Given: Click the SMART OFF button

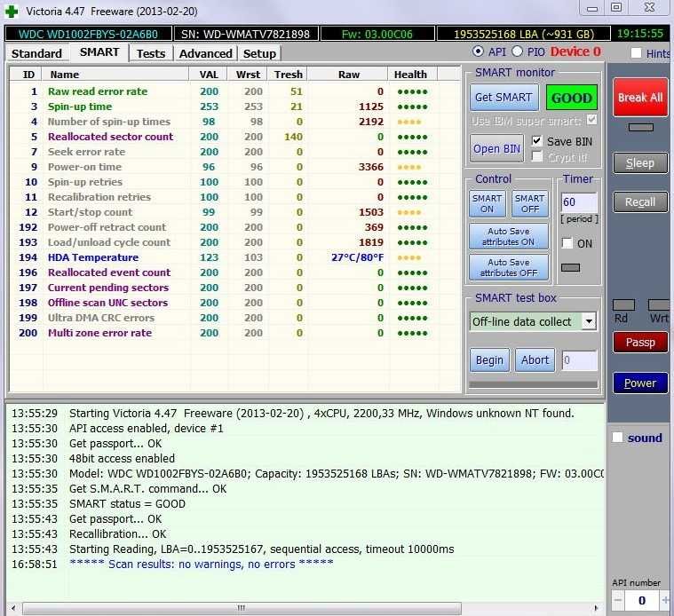Looking at the screenshot, I should pos(529,203).
